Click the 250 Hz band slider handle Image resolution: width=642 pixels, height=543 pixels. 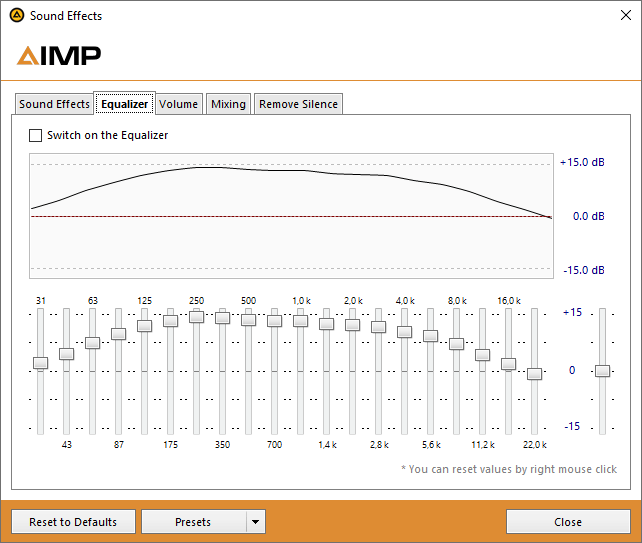point(197,316)
